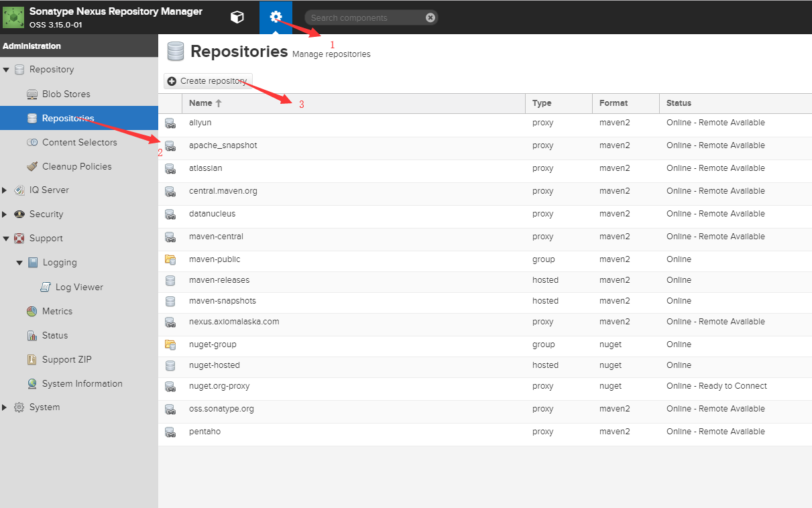Click the maven-snapshots hosted database icon
The height and width of the screenshot is (508, 812).
pyautogui.click(x=170, y=301)
